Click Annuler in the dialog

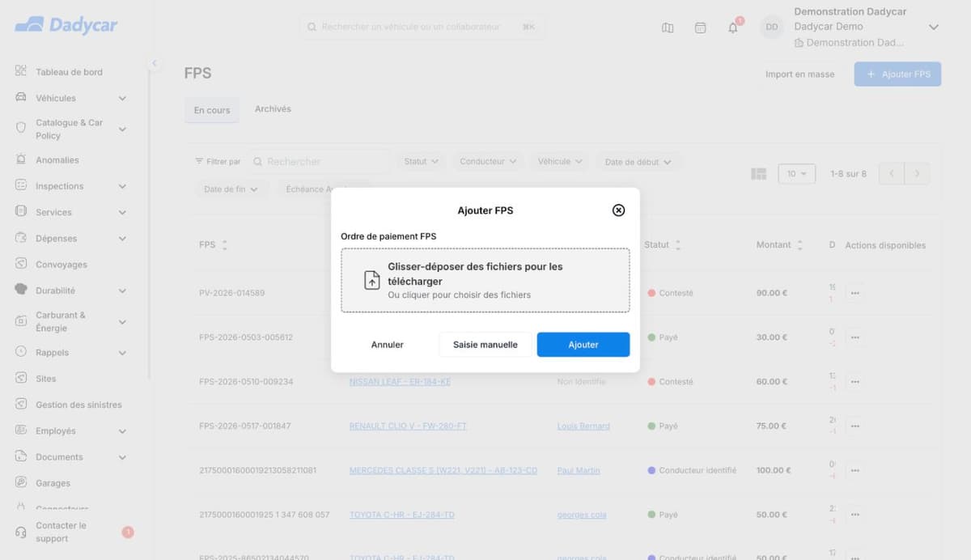click(x=388, y=345)
